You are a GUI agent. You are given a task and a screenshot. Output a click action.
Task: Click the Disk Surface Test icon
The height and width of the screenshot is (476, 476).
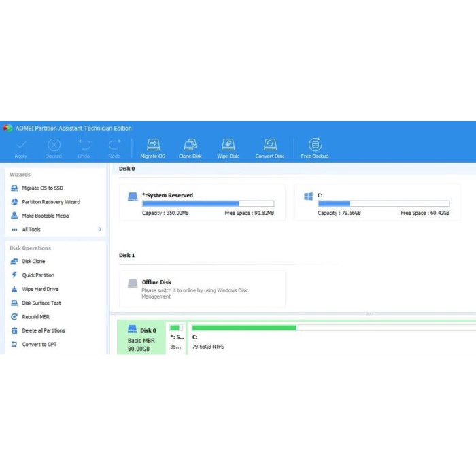(x=14, y=303)
